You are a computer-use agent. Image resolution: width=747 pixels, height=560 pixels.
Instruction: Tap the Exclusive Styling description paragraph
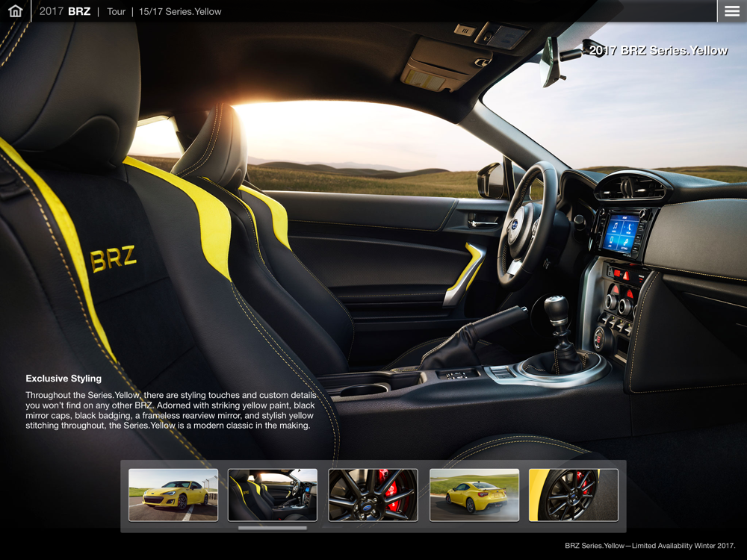tap(170, 410)
